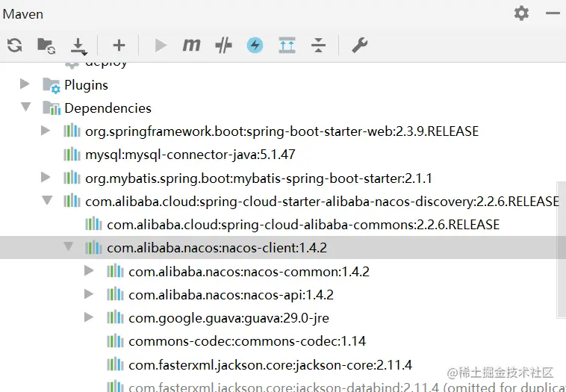
Task: Click the vertical scrollbar of dependency tree
Action: click(561, 250)
